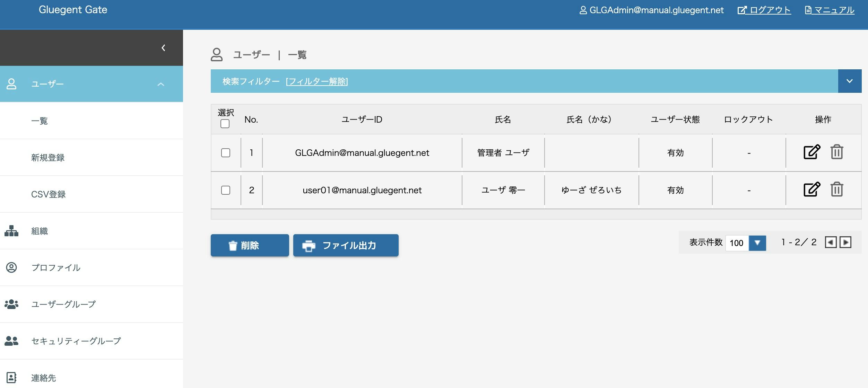This screenshot has width=868, height=388.
Task: Click the プロファイル icon in the sidebar
Action: point(11,268)
